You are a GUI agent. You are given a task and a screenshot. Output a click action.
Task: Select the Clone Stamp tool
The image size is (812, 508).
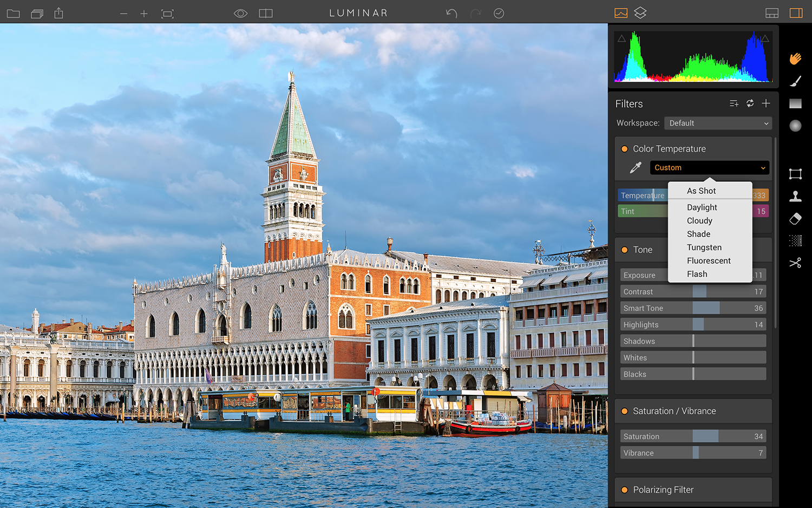coord(795,196)
